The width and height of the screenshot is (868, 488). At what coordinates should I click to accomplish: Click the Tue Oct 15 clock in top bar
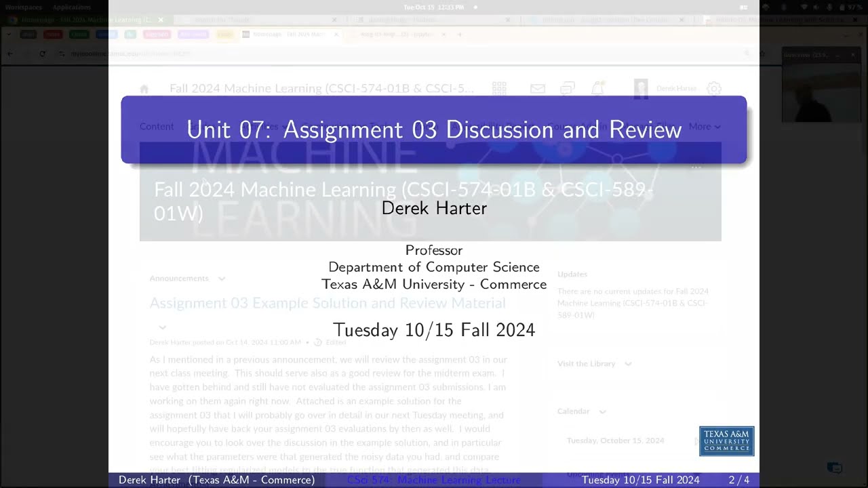tap(433, 7)
